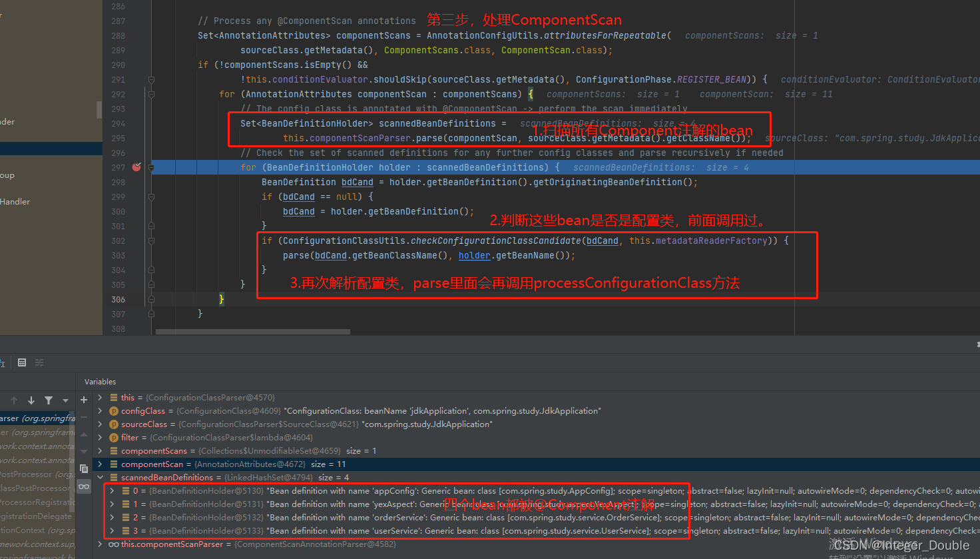Move to previous frame with up arrow
This screenshot has width=980, height=559.
(x=14, y=400)
